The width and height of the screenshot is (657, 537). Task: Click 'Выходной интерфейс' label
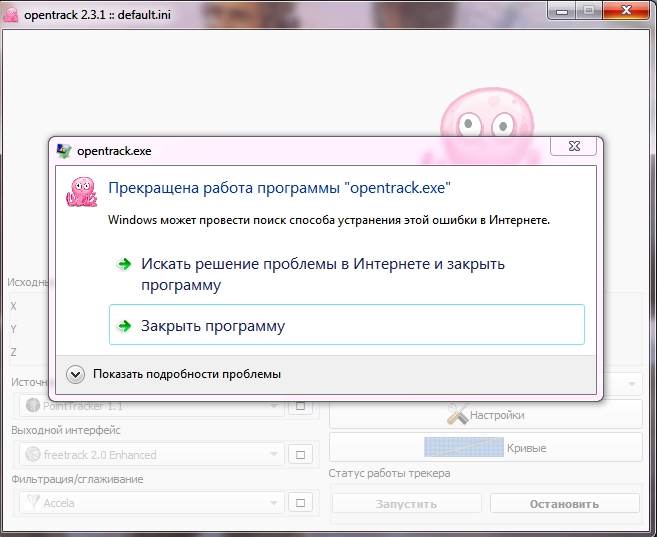point(66,430)
